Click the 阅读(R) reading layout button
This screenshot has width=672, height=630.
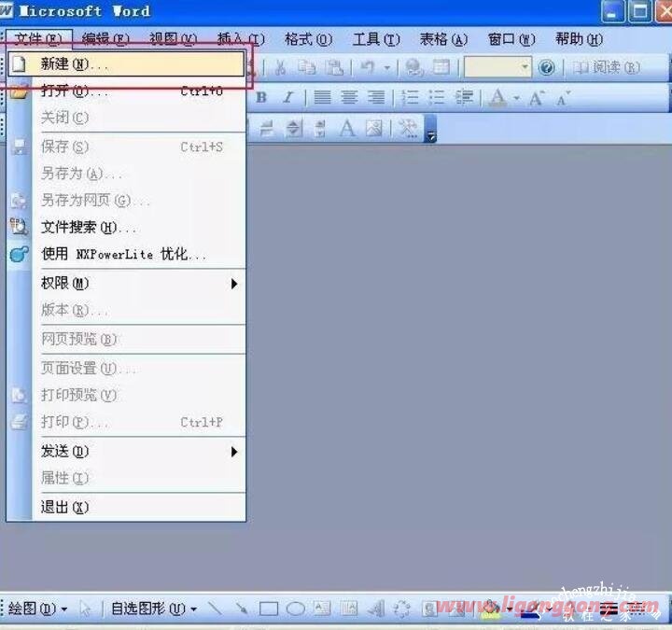[607, 67]
